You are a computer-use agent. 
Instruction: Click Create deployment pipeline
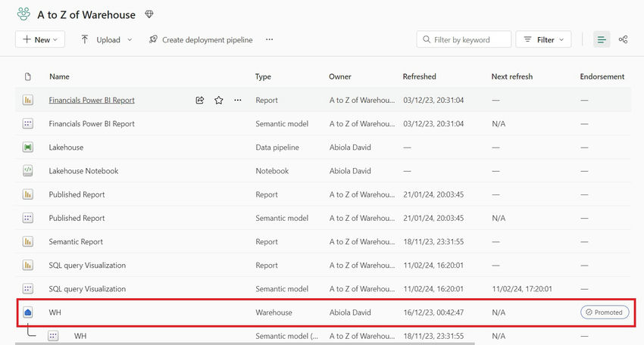pyautogui.click(x=200, y=39)
